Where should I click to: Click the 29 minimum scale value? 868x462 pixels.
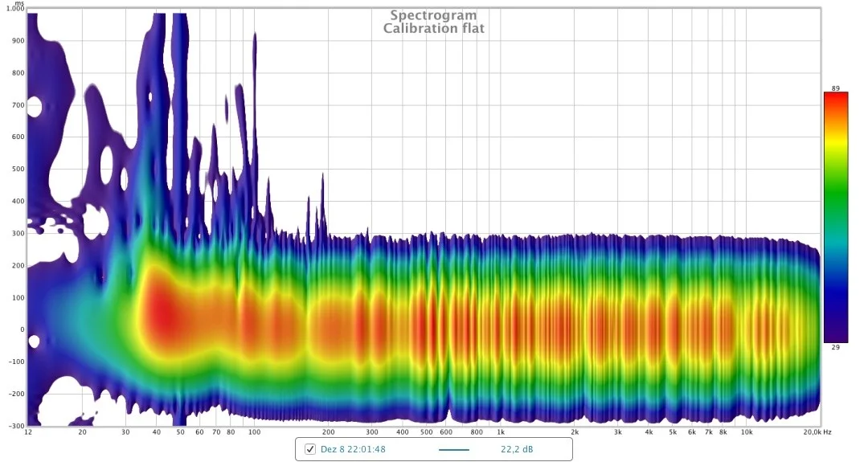pos(835,347)
